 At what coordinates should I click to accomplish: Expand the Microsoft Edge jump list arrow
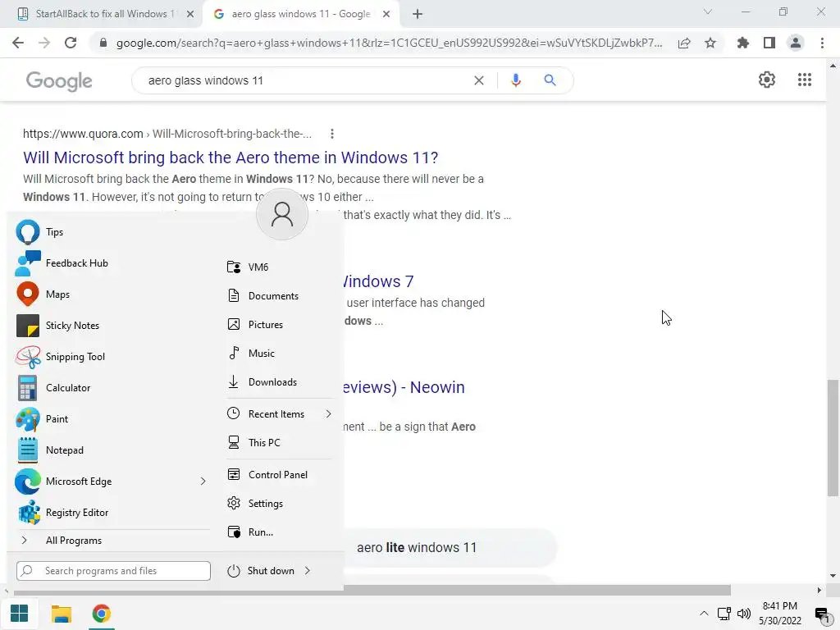point(203,481)
